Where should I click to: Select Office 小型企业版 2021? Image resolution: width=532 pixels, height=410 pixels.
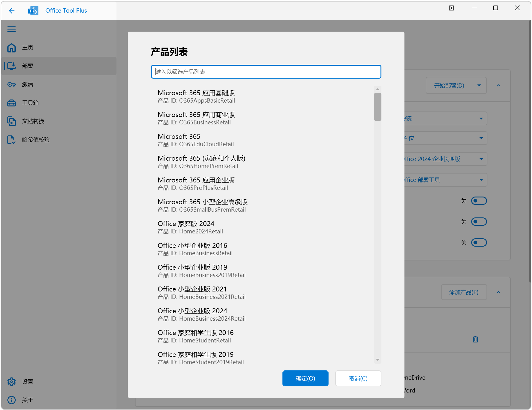[x=263, y=293]
